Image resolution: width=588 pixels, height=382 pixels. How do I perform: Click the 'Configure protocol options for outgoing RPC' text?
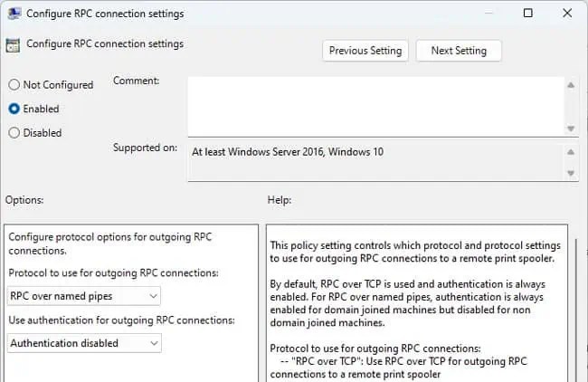coord(110,244)
